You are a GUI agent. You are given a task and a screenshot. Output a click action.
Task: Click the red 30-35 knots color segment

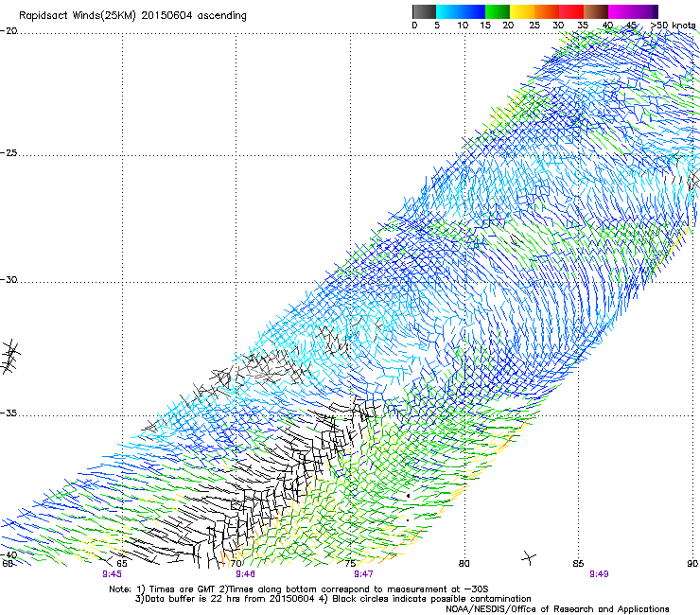tap(571, 11)
